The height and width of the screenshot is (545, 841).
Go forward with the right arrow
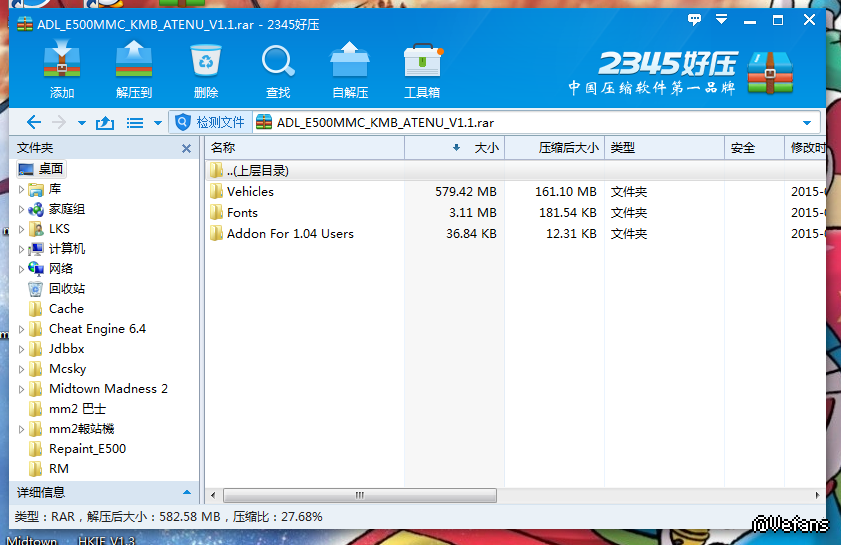[58, 122]
